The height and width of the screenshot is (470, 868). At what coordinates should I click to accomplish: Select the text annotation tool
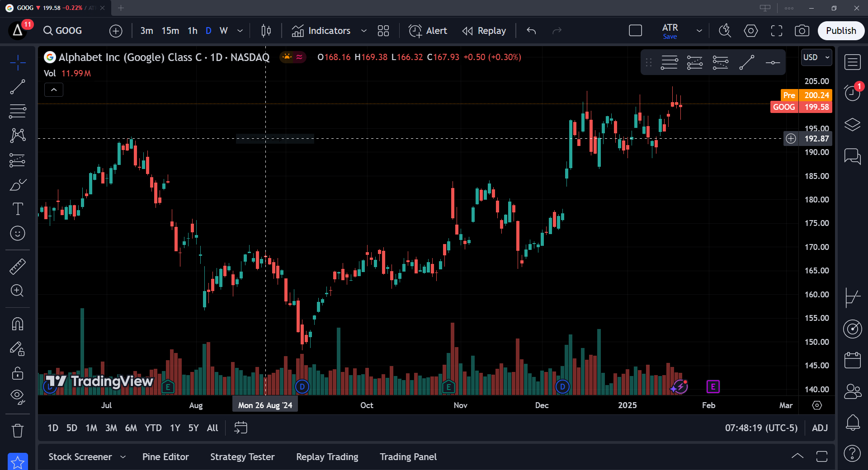(x=18, y=209)
